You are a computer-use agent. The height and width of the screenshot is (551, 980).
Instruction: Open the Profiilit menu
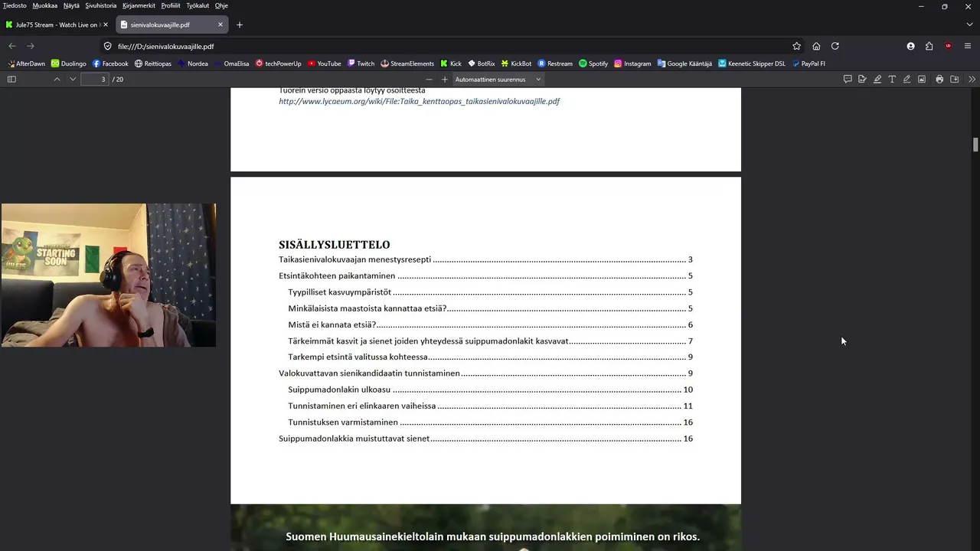click(171, 5)
